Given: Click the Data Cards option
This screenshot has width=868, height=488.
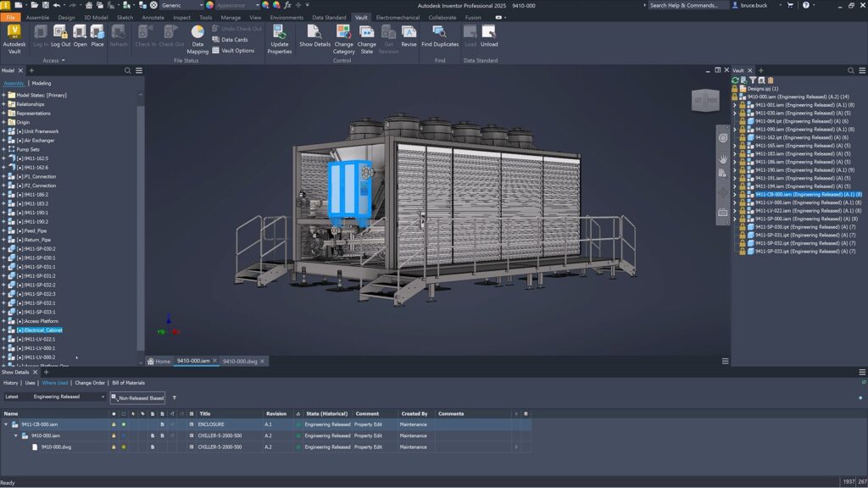Looking at the screenshot, I should [x=230, y=38].
